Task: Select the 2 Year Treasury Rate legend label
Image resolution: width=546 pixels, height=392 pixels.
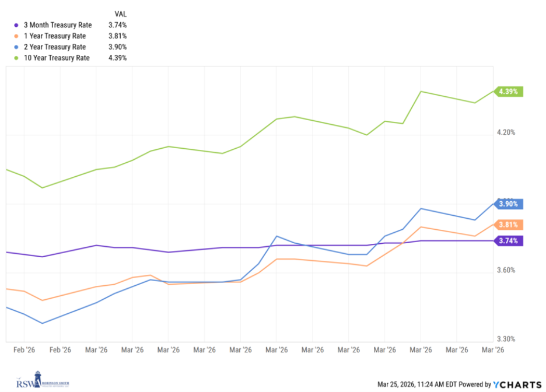Action: pyautogui.click(x=55, y=47)
